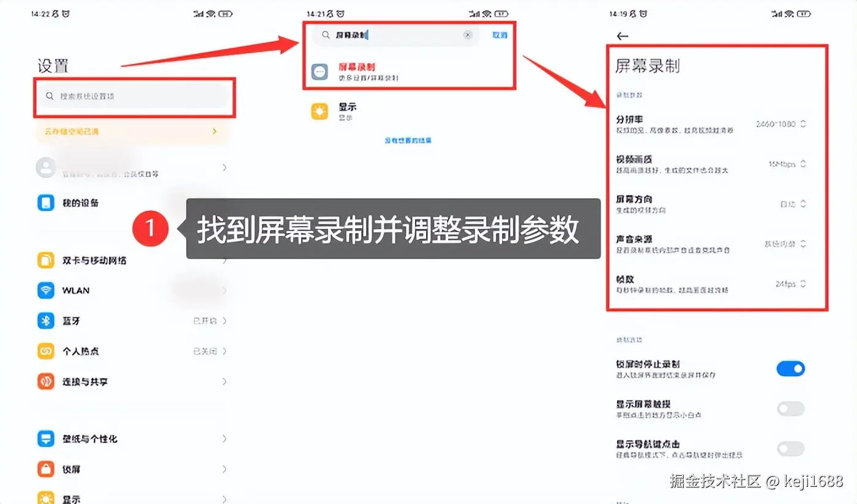Open WLAN via its Wi-Fi icon
Screen dimensions: 857x504
point(46,291)
